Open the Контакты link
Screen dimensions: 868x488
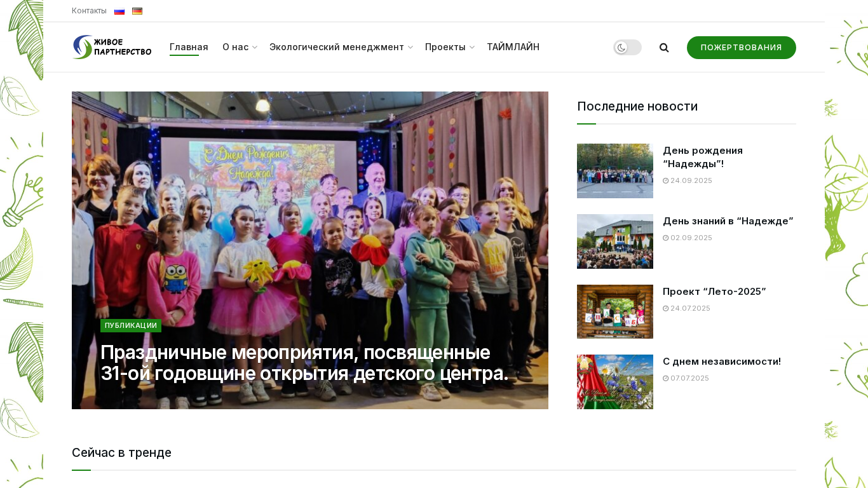[89, 11]
